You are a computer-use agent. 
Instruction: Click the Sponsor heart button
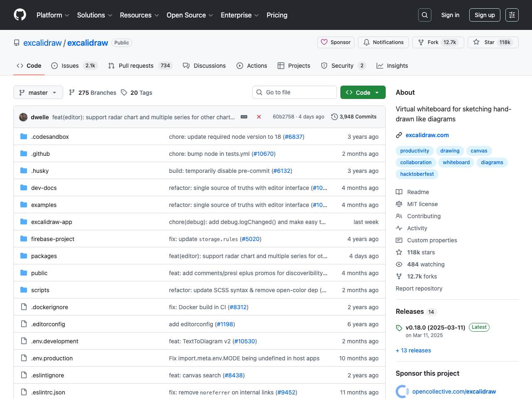coord(335,42)
